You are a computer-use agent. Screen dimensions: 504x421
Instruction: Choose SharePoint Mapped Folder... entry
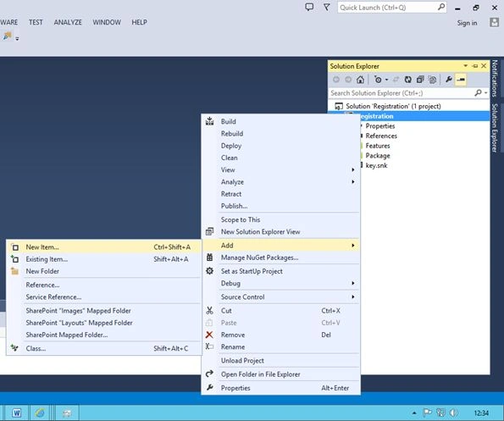(x=104, y=335)
